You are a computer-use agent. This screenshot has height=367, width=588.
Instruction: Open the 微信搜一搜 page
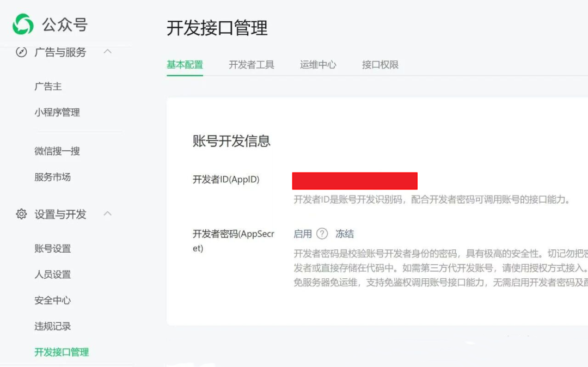click(x=58, y=151)
